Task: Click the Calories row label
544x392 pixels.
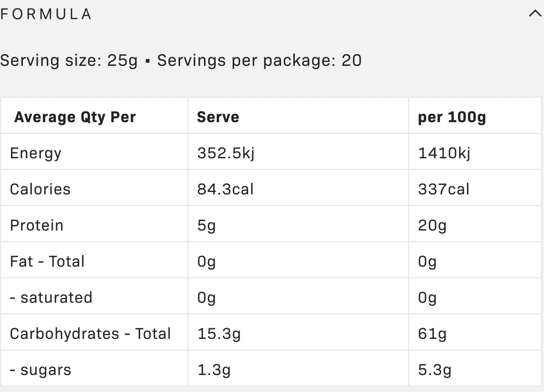Action: tap(40, 189)
